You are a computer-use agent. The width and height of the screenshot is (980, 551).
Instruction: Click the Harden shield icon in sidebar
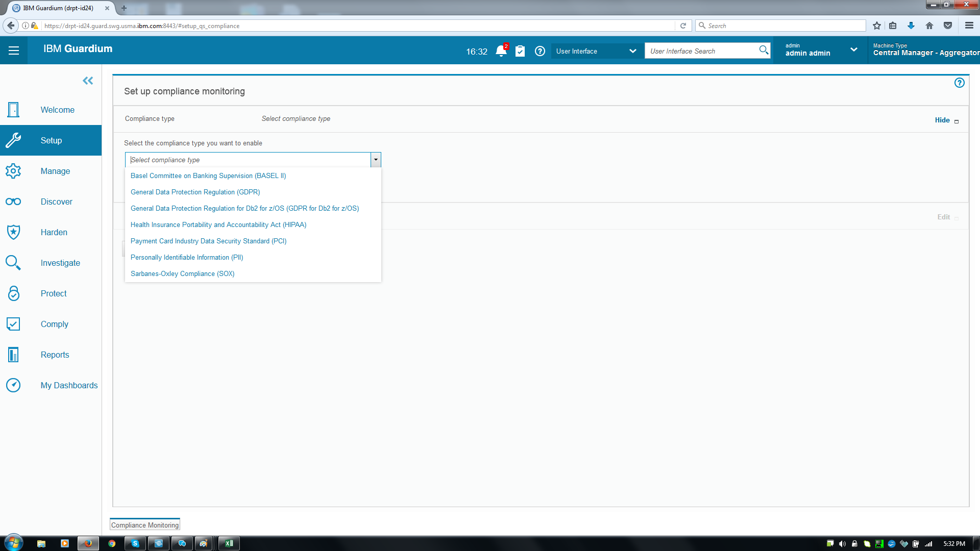point(13,232)
